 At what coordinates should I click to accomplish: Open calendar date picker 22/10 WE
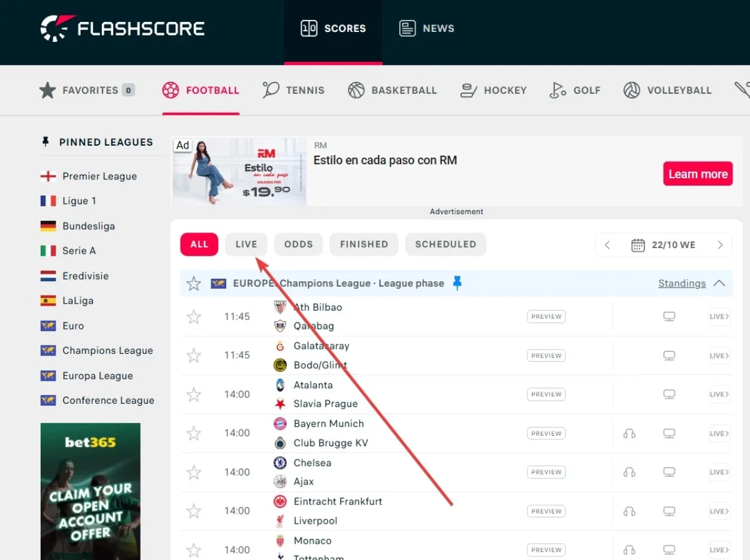click(663, 244)
